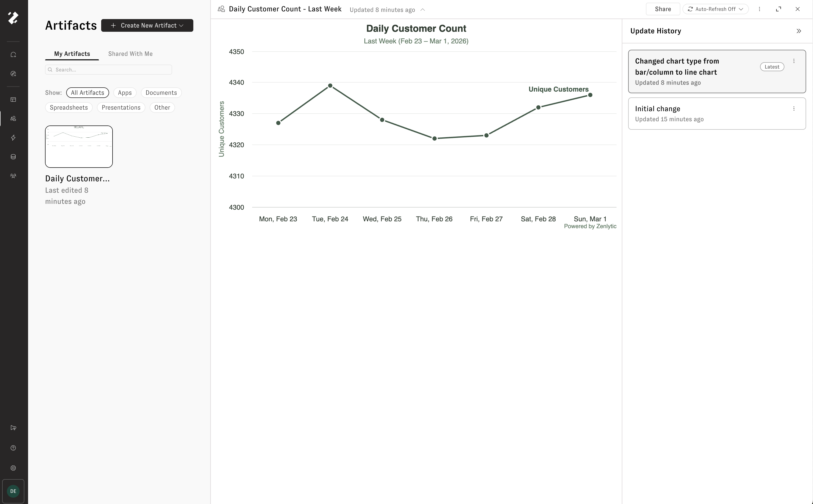This screenshot has height=504, width=813.
Task: Open the dashboards layout icon in sidebar
Action: [x=13, y=99]
